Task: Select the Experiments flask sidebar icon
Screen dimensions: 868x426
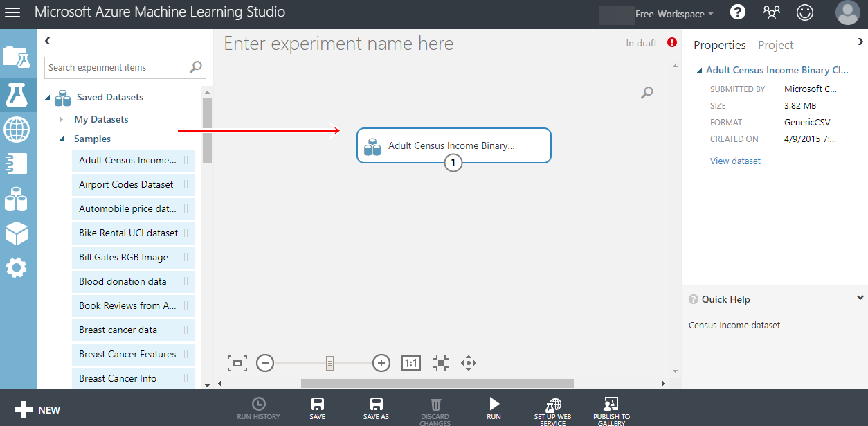Action: 17,94
